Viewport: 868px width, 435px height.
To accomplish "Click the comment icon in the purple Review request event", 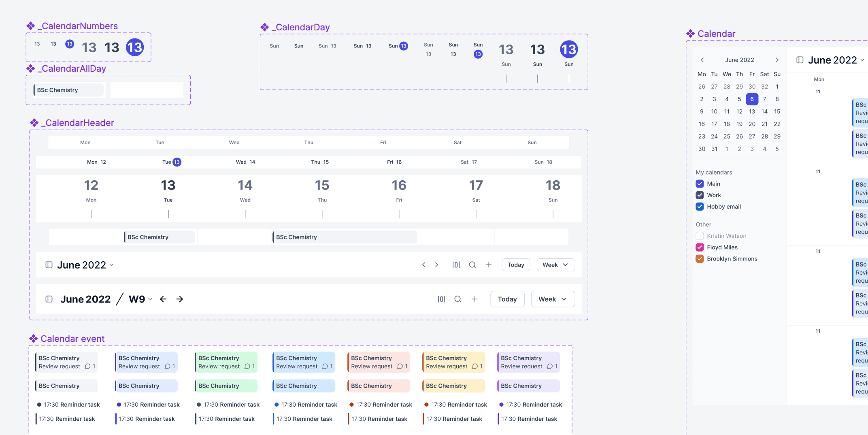I will tap(550, 366).
